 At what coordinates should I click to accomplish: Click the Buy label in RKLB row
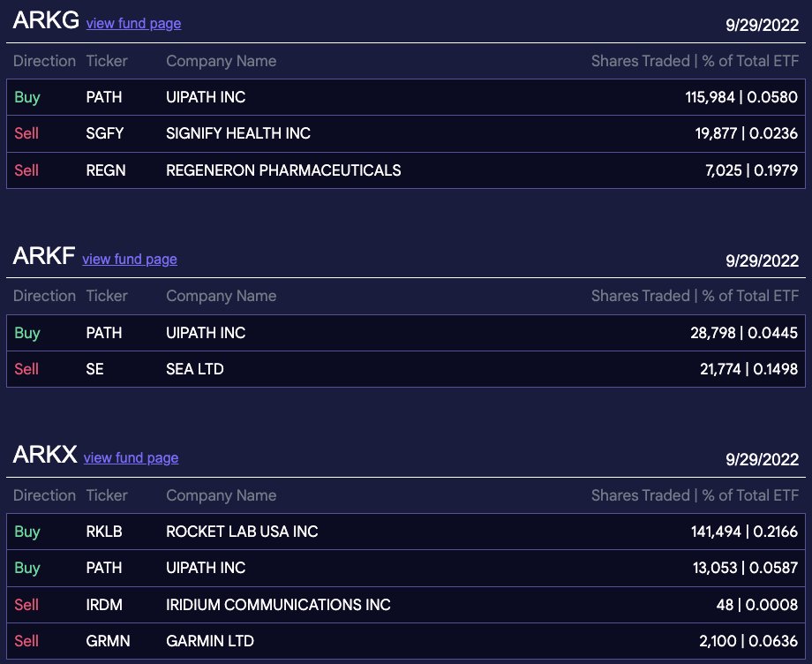pyautogui.click(x=27, y=532)
